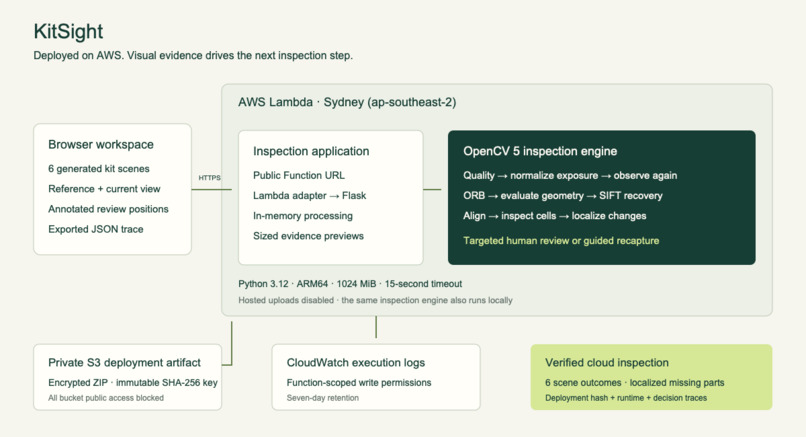Click 'Deployment hash + runtime + decision traces'
The height and width of the screenshot is (437, 806).
(626, 398)
